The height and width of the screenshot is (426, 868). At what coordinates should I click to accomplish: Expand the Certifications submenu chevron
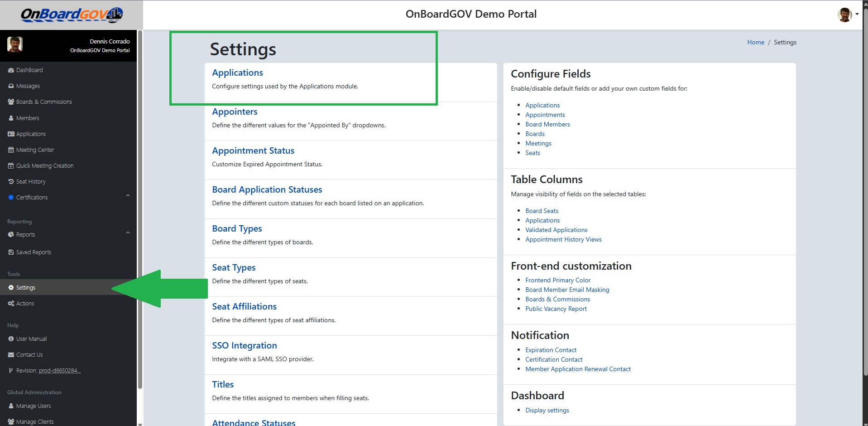[x=128, y=196]
